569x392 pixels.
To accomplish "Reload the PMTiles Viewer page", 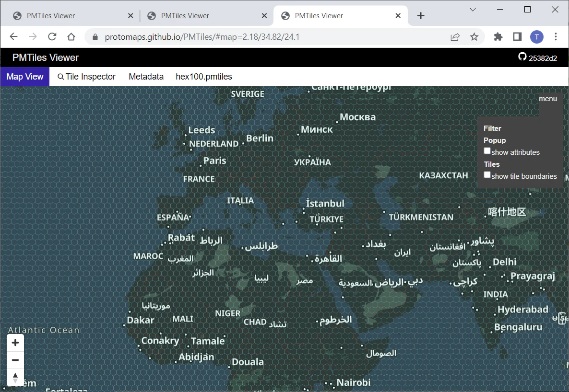I will click(x=52, y=36).
